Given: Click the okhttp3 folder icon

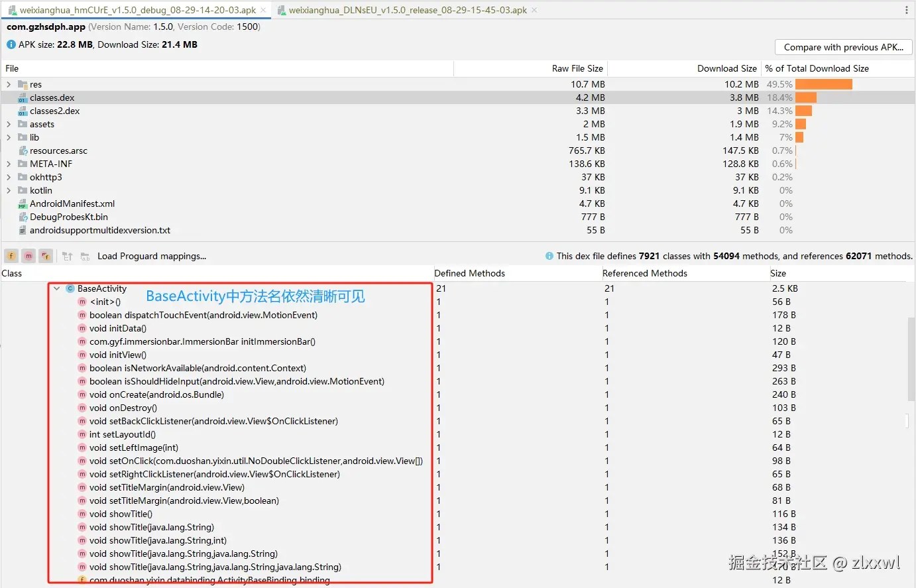Looking at the screenshot, I should [23, 177].
